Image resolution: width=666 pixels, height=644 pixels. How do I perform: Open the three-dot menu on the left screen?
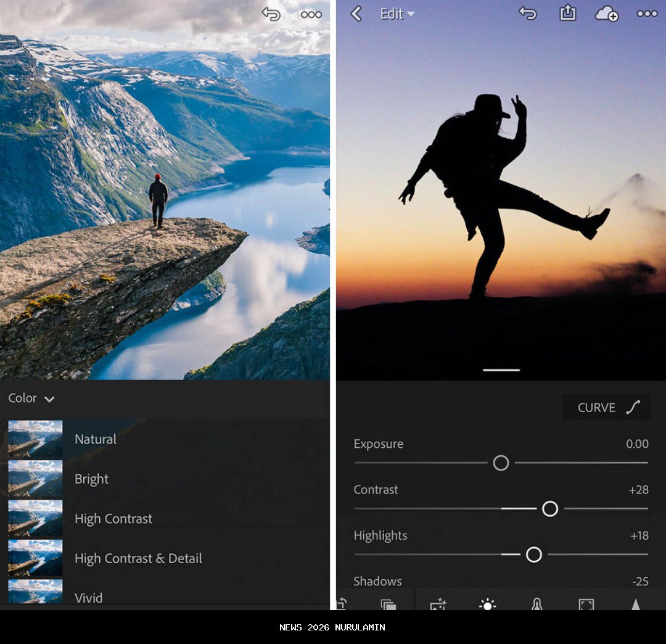(311, 14)
